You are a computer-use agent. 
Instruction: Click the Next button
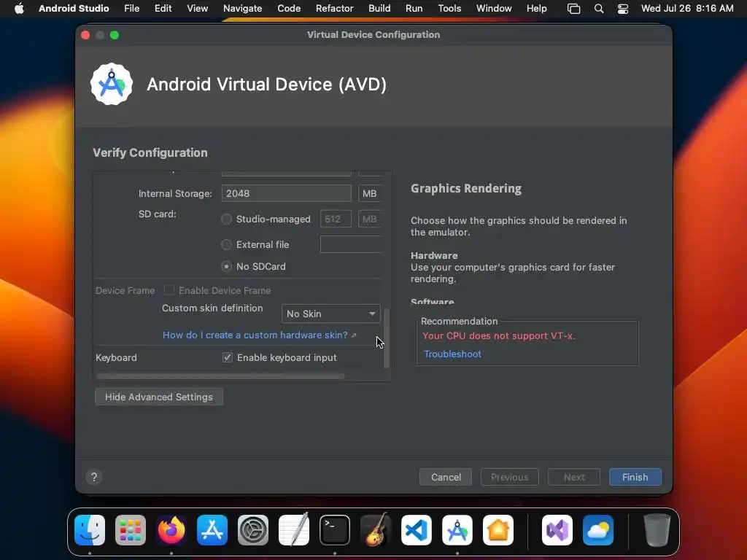tap(574, 477)
